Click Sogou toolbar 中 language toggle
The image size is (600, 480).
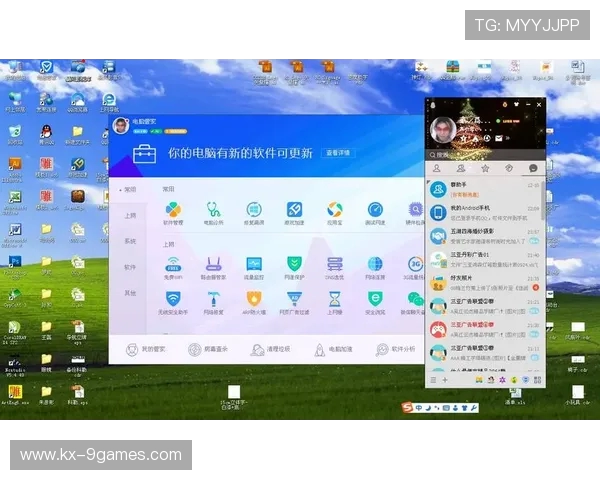[419, 408]
